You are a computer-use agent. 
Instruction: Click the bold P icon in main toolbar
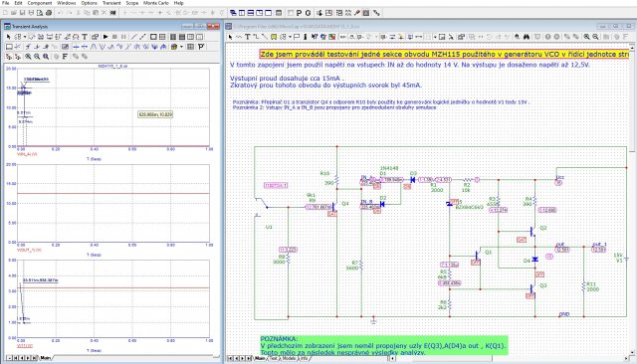(299, 13)
